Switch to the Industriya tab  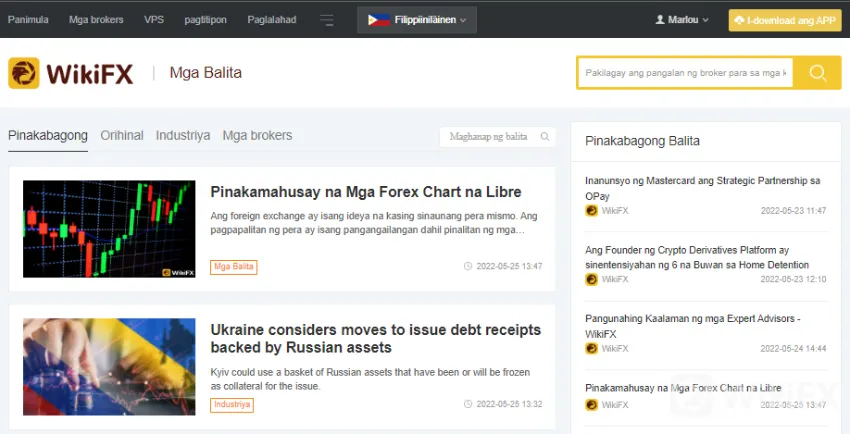coord(183,135)
